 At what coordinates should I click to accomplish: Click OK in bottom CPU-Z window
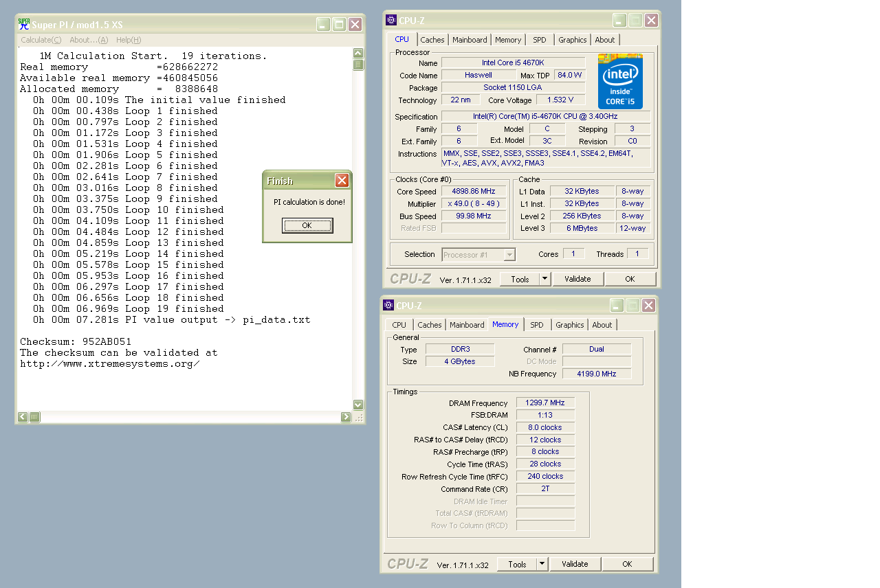(x=627, y=564)
